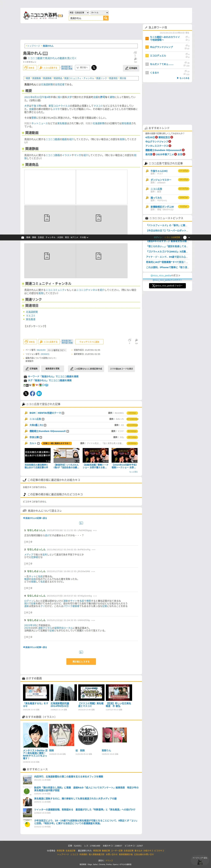The image size is (211, 868).
Task: Open recommended video 北海道新聞前抗議 thumbnail
Action: (63, 693)
